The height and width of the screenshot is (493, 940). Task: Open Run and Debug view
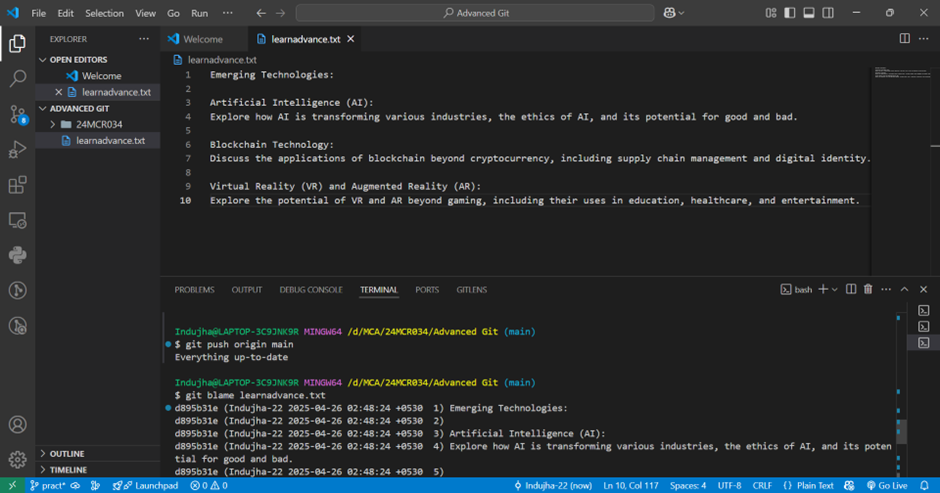pos(17,149)
